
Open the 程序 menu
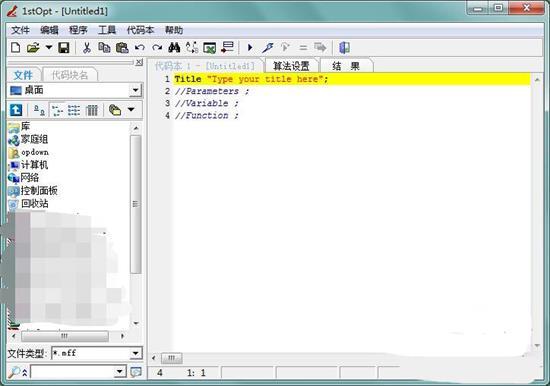[x=78, y=30]
